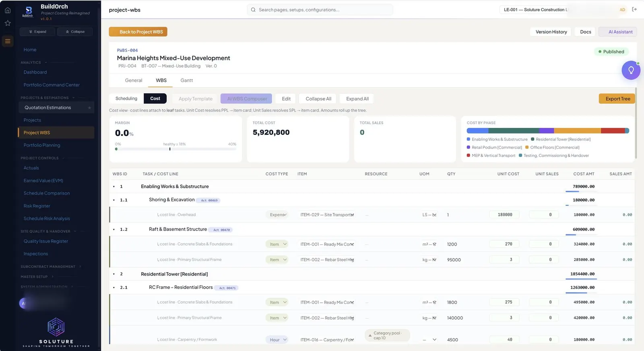
Task: Click the BuildOrch logo icon
Action: 28,11
